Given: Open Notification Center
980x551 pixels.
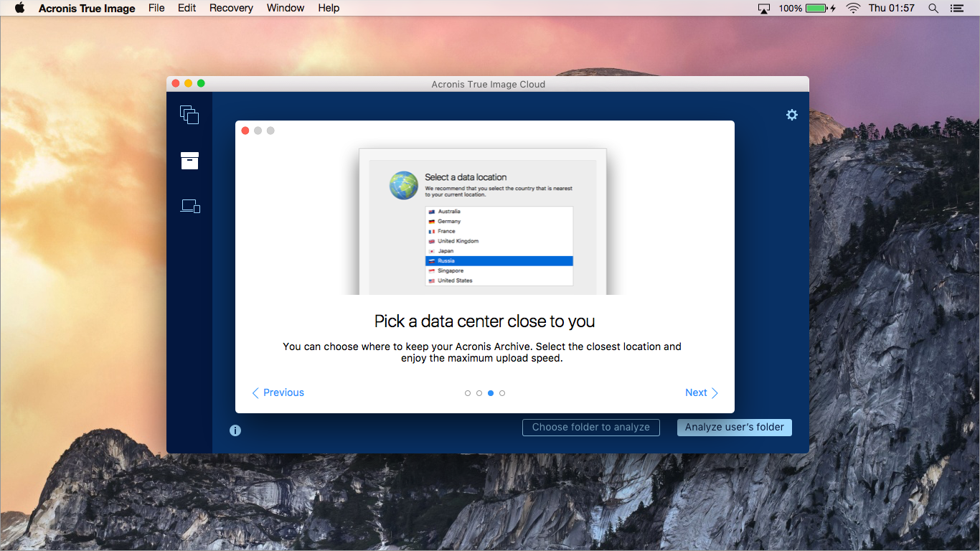Looking at the screenshot, I should [957, 8].
